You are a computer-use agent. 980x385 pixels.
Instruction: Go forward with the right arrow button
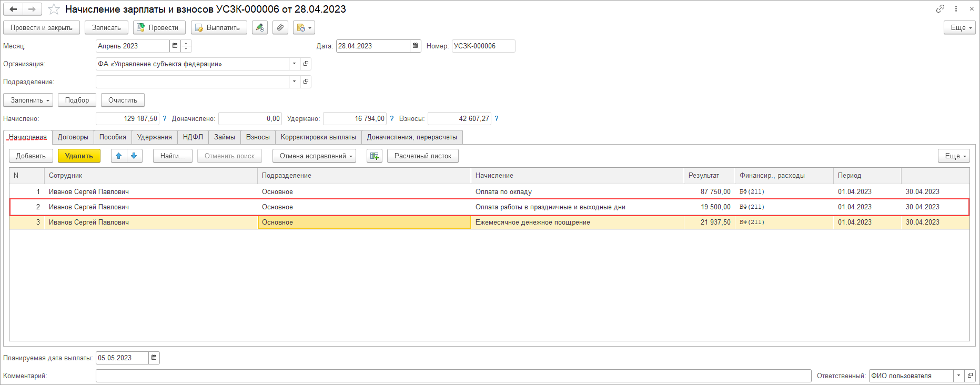point(32,9)
